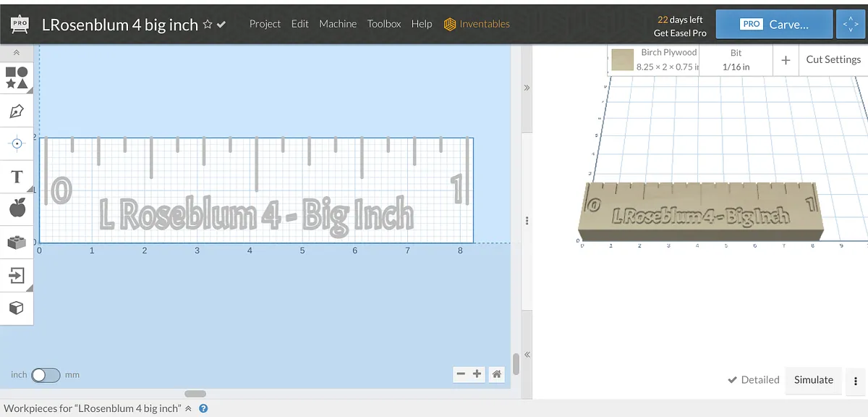This screenshot has width=868, height=417.
Task: Click the Simulate button
Action: (x=813, y=380)
